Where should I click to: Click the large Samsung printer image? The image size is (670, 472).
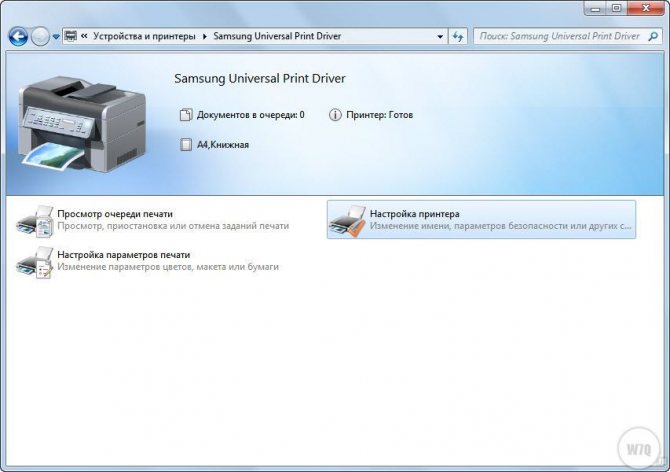pyautogui.click(x=82, y=124)
